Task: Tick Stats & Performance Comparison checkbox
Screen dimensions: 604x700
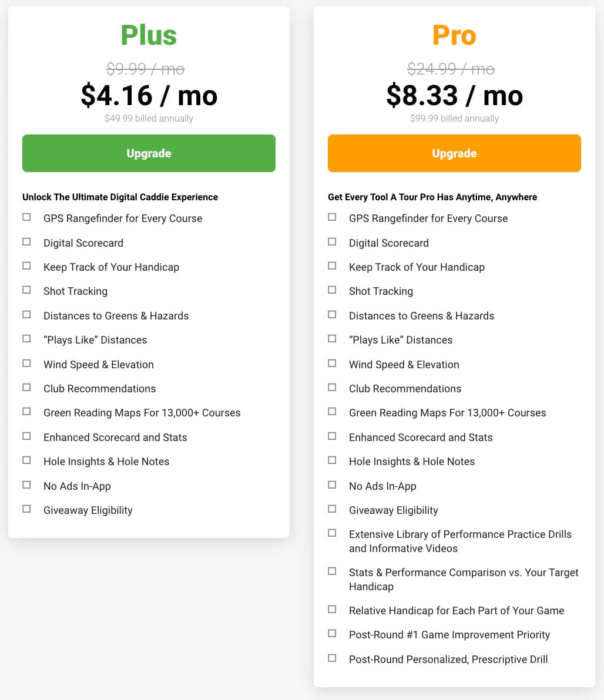Action: pos(332,571)
